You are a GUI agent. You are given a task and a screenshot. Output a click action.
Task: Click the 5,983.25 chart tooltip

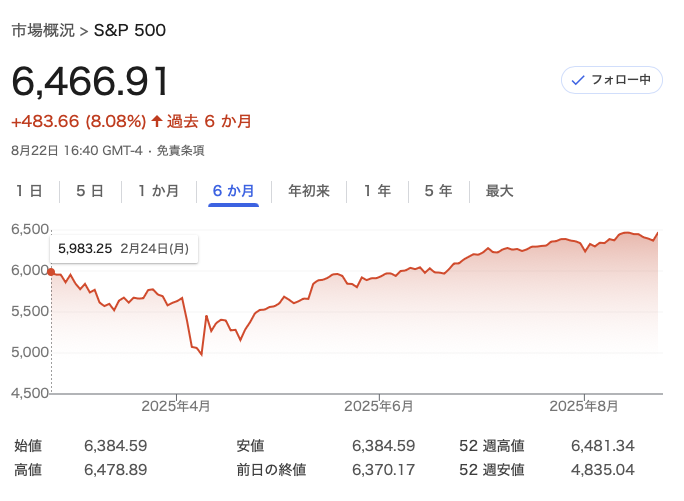coord(124,248)
